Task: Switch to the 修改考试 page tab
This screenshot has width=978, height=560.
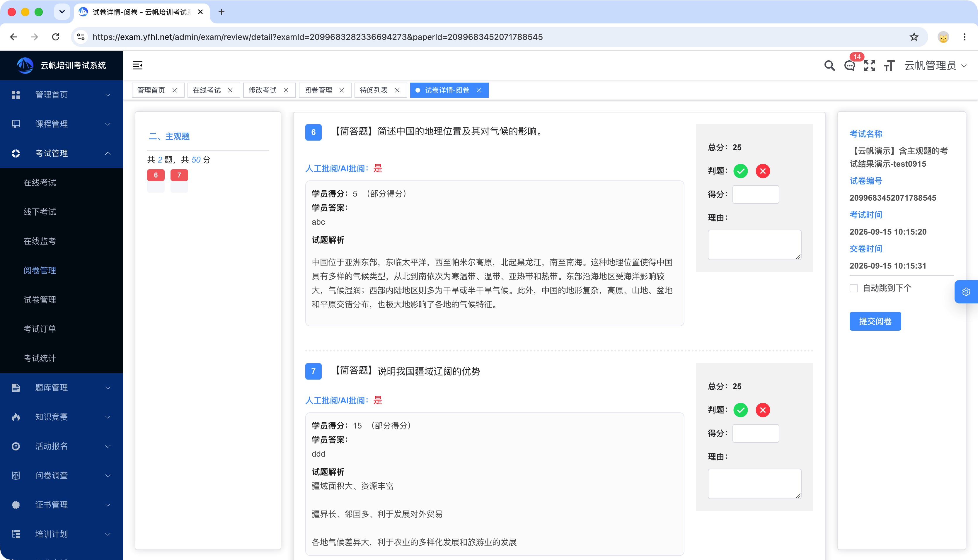Action: pyautogui.click(x=263, y=90)
